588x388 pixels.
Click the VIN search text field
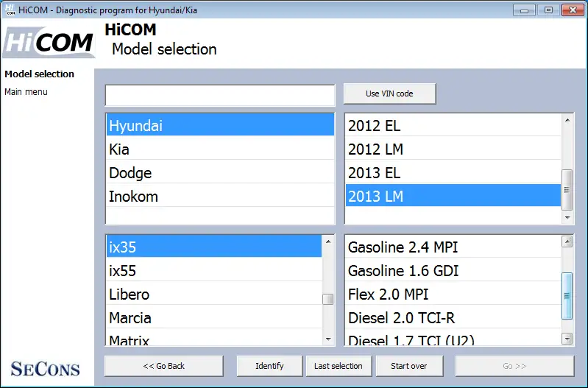(x=220, y=95)
